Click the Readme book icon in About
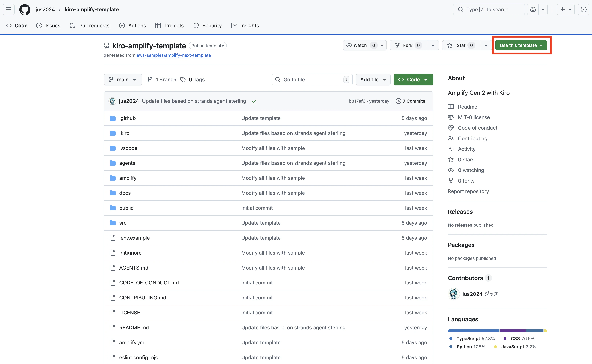Image resolution: width=592 pixels, height=364 pixels. coord(451,106)
